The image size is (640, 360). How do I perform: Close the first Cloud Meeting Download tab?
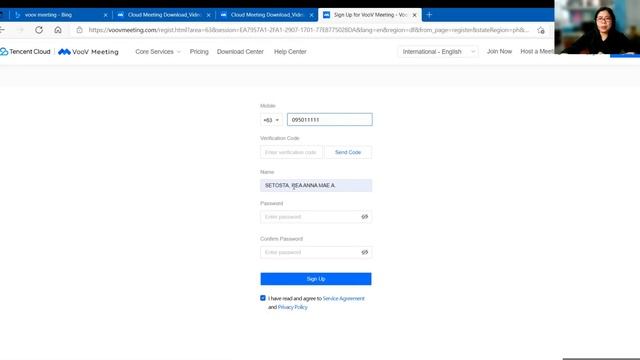[x=209, y=15]
